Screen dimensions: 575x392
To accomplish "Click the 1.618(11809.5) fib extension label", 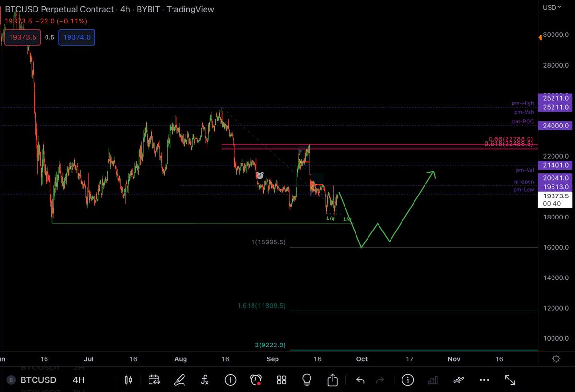I will click(261, 305).
